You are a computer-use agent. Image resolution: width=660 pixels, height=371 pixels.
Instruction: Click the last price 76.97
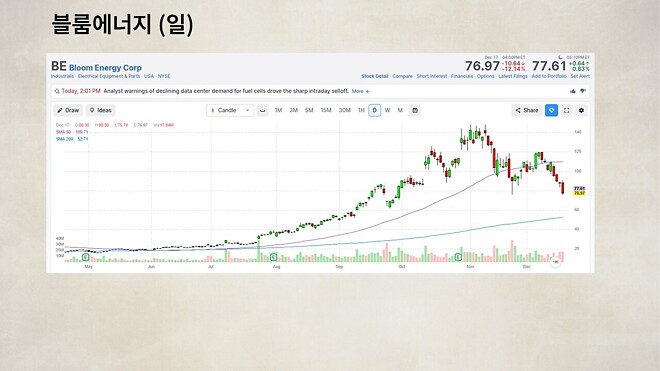[482, 66]
